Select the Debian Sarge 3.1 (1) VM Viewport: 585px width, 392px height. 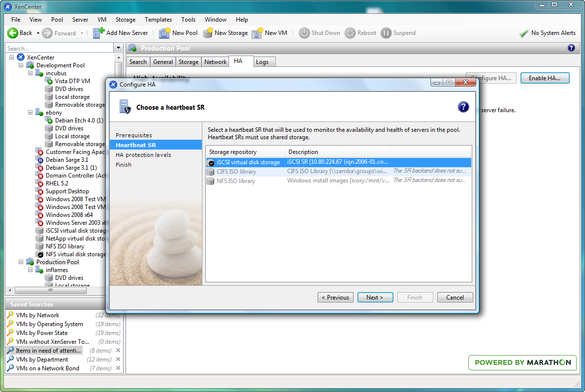tap(71, 168)
